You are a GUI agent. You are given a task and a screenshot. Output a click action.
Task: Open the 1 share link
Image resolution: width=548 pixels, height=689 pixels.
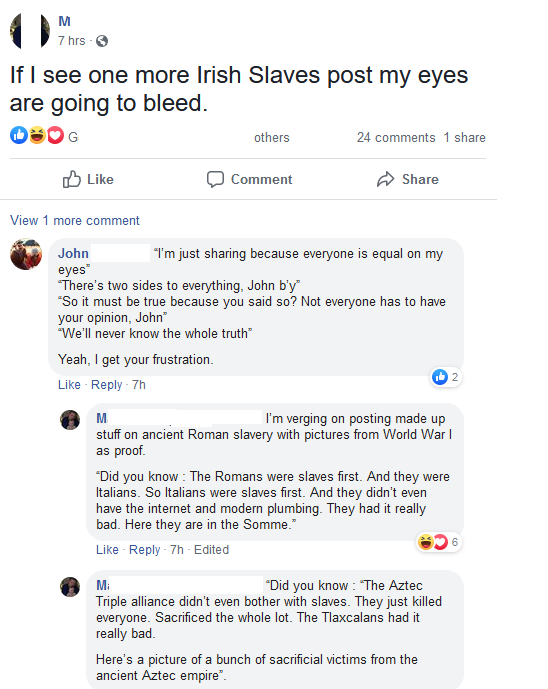click(465, 138)
